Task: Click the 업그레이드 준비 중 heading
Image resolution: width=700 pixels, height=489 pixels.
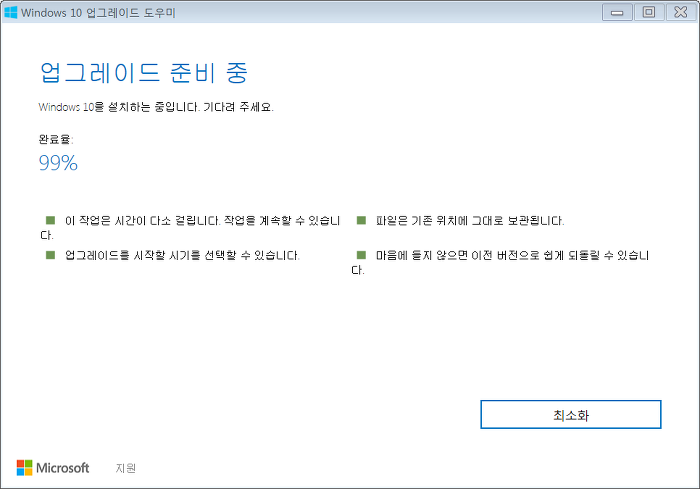Action: (143, 72)
